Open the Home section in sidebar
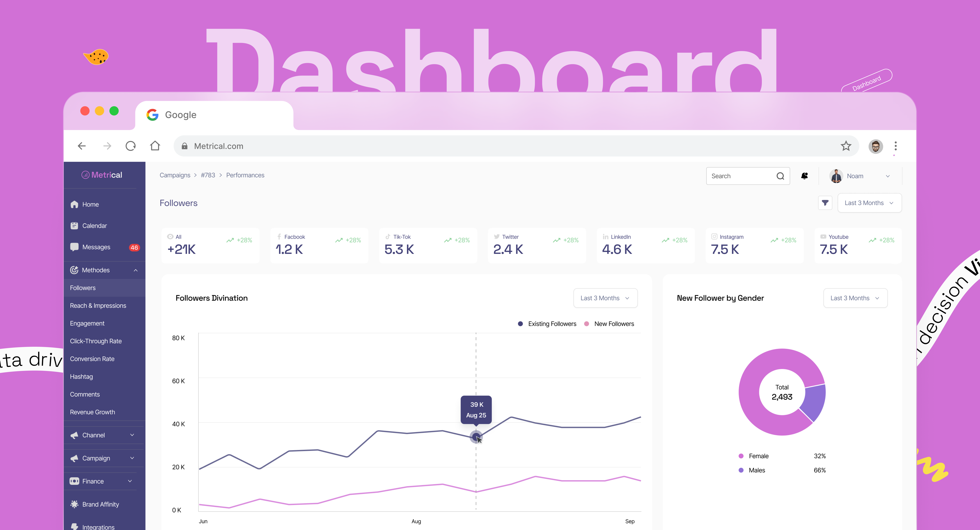 90,204
